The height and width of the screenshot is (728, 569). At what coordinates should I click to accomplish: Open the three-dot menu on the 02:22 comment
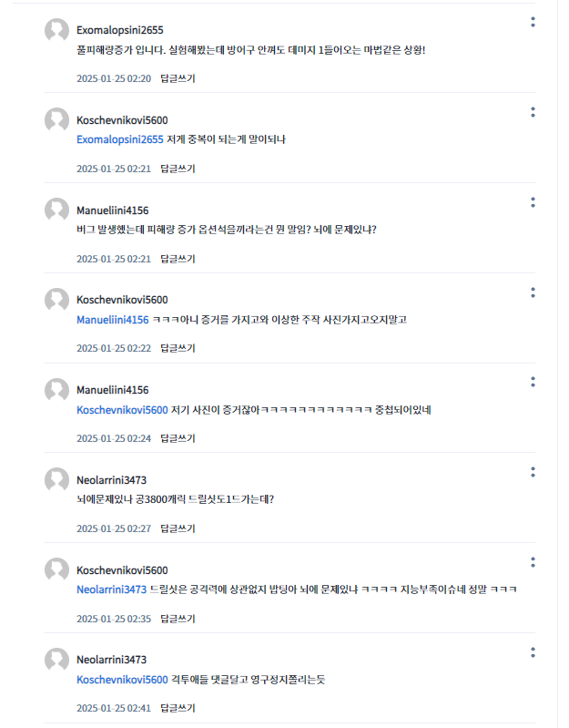click(x=533, y=292)
